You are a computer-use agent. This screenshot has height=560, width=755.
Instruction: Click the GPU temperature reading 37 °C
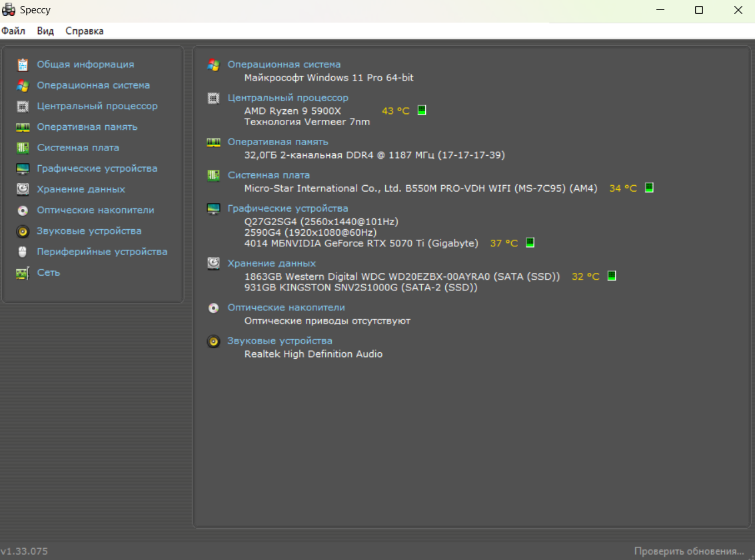[x=504, y=243]
